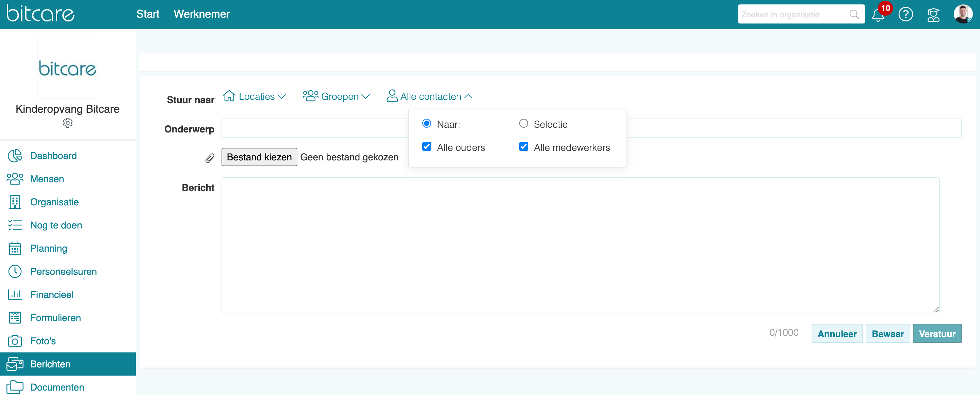Click the Bewaar button
Image resolution: width=980 pixels, height=395 pixels.
(887, 333)
